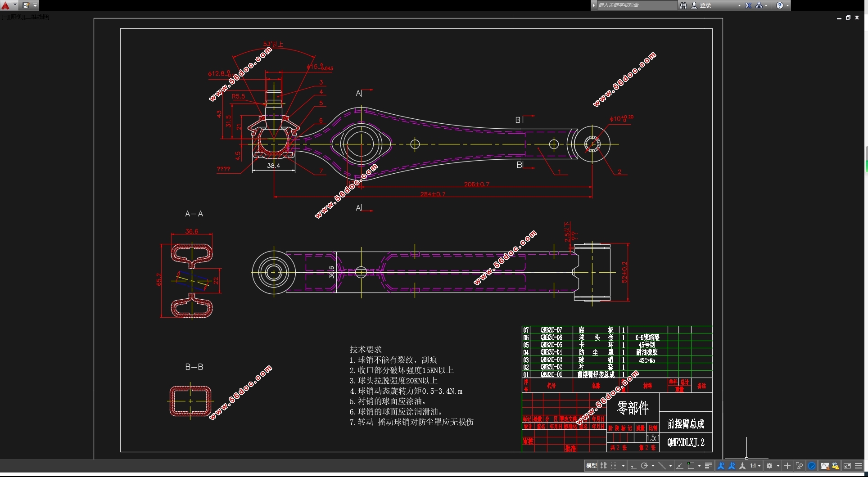Click the A360 triangle icon
The height and width of the screenshot is (477, 868).
click(759, 5)
